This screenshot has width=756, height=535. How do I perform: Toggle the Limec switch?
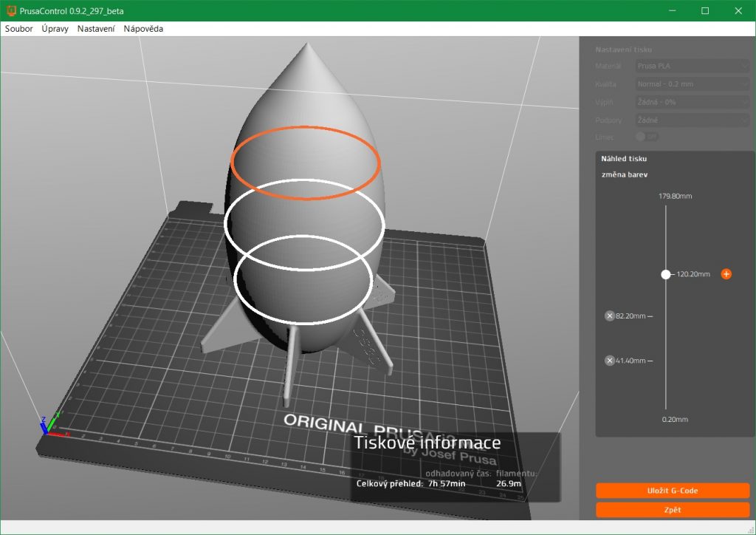pos(647,137)
